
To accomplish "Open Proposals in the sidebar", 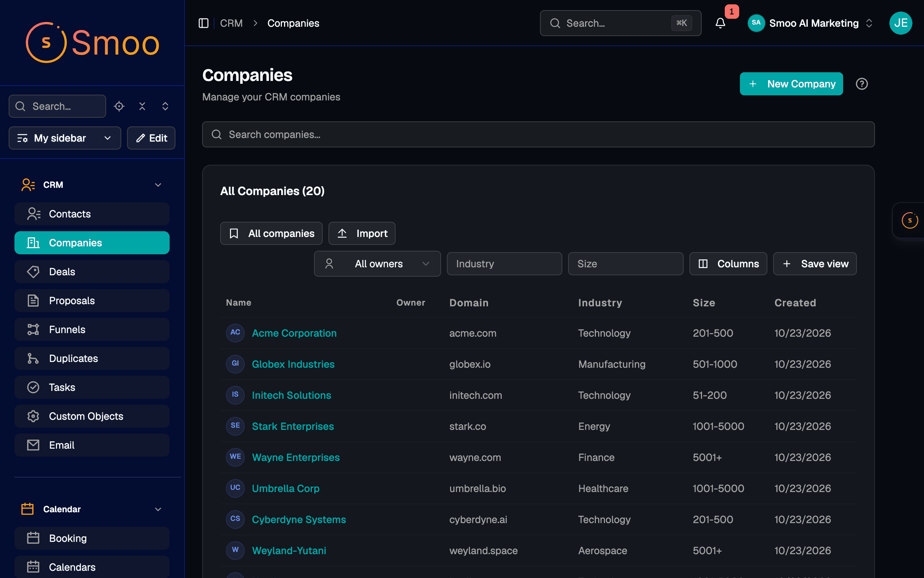I will (x=92, y=301).
